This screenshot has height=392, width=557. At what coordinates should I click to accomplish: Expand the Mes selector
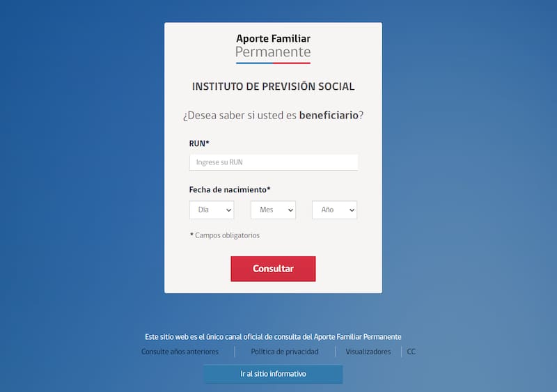pos(273,210)
